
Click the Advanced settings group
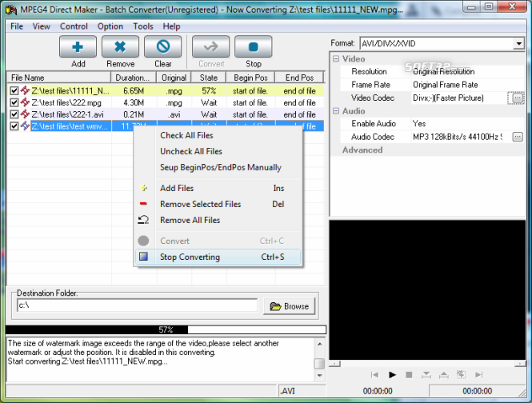(x=362, y=150)
